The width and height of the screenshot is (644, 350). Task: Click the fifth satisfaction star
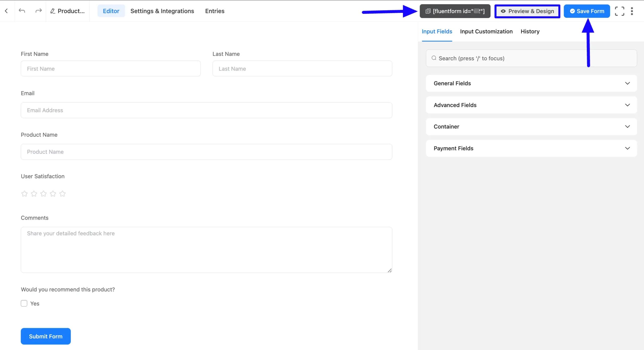(x=62, y=194)
